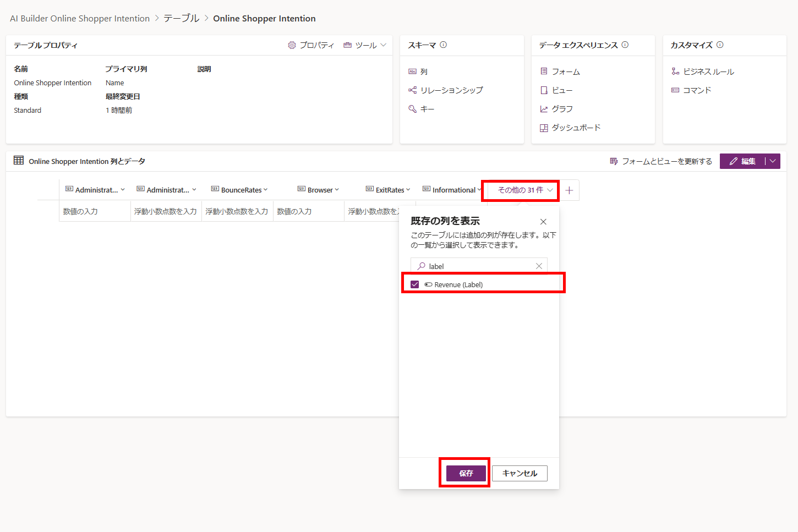Open グラフ link
The image size is (798, 532).
562,109
